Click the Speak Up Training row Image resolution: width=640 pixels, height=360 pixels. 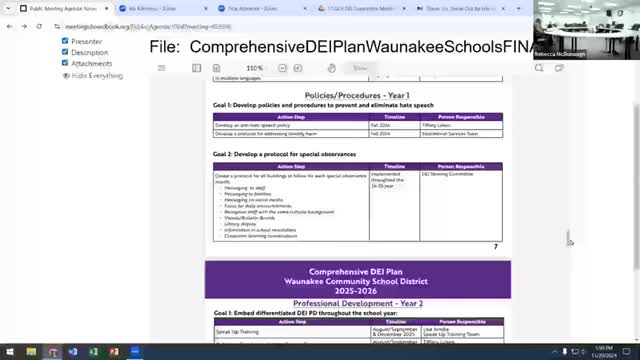tap(358, 332)
